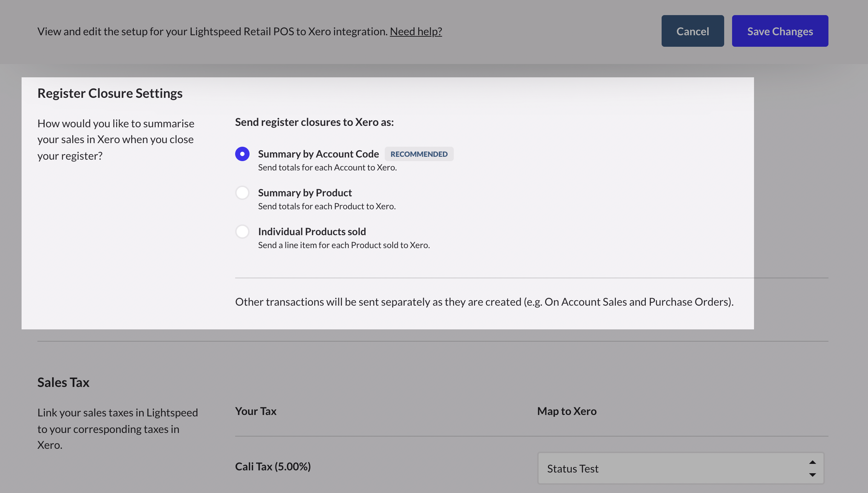868x493 pixels.
Task: Select the Summary by Account Code radio button
Action: (x=242, y=154)
